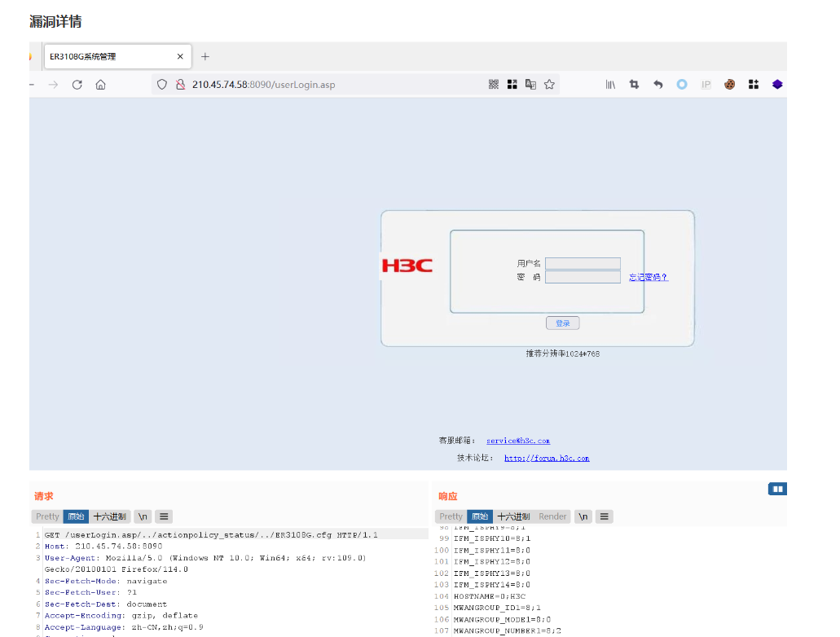Open the IP extension icon
840x637 pixels.
[x=706, y=84]
